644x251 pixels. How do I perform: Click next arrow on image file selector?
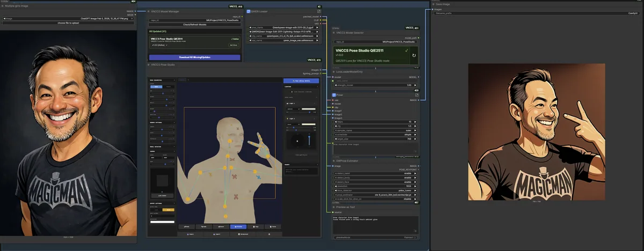point(132,18)
